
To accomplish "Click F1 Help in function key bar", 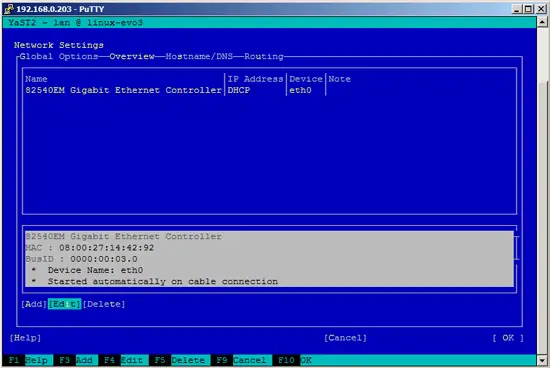I will tap(28, 360).
